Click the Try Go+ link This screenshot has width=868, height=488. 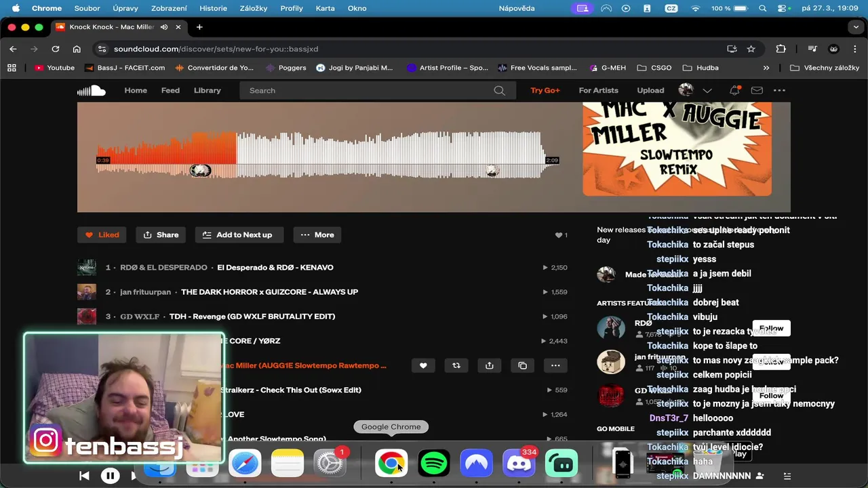(545, 90)
